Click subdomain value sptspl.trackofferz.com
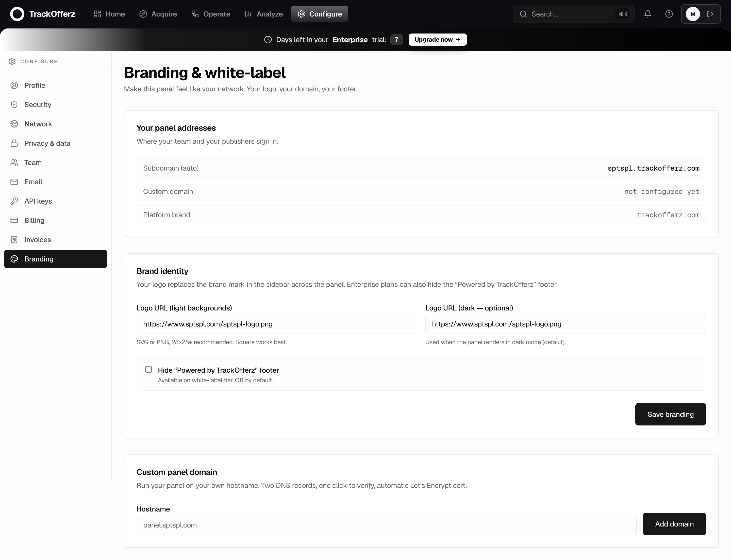This screenshot has height=560, width=731. pos(653,168)
